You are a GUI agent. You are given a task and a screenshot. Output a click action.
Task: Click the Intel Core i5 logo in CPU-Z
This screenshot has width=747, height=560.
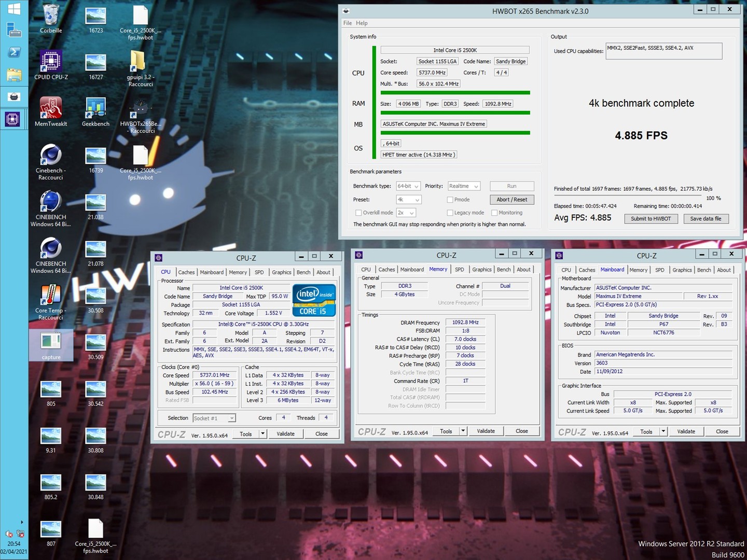pos(314,300)
